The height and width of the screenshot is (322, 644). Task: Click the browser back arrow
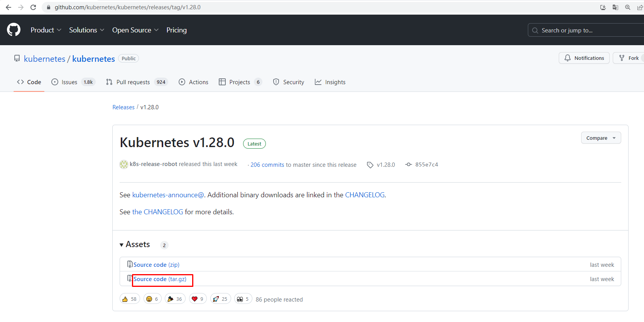pyautogui.click(x=8, y=7)
